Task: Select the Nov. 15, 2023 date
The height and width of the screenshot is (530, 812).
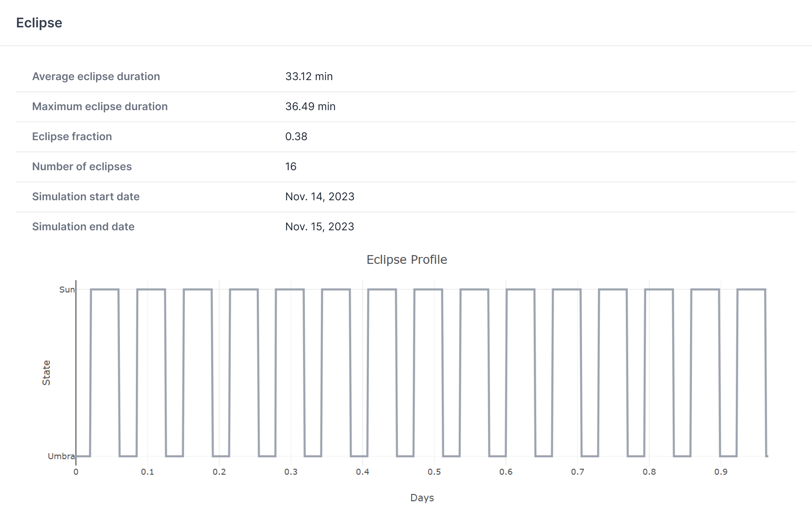Action: coord(319,227)
